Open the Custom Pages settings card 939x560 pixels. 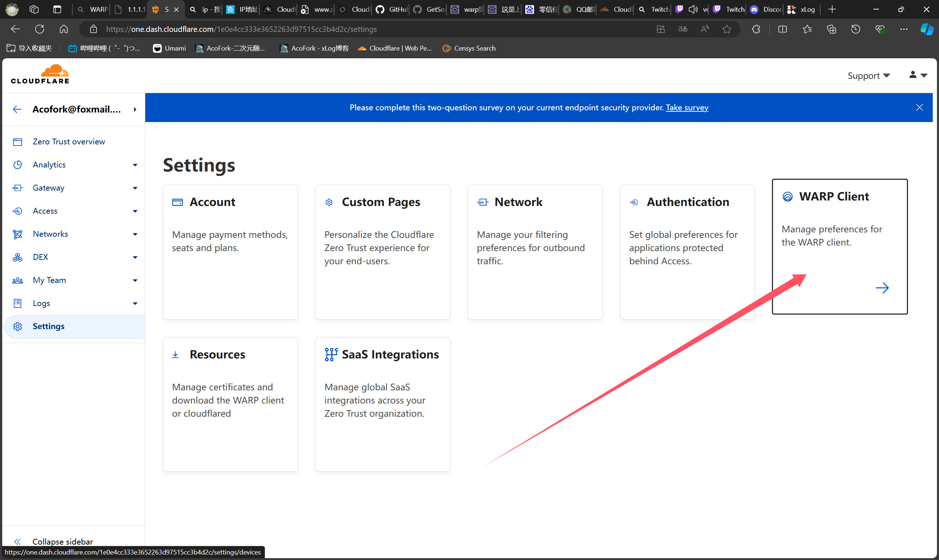(x=383, y=252)
